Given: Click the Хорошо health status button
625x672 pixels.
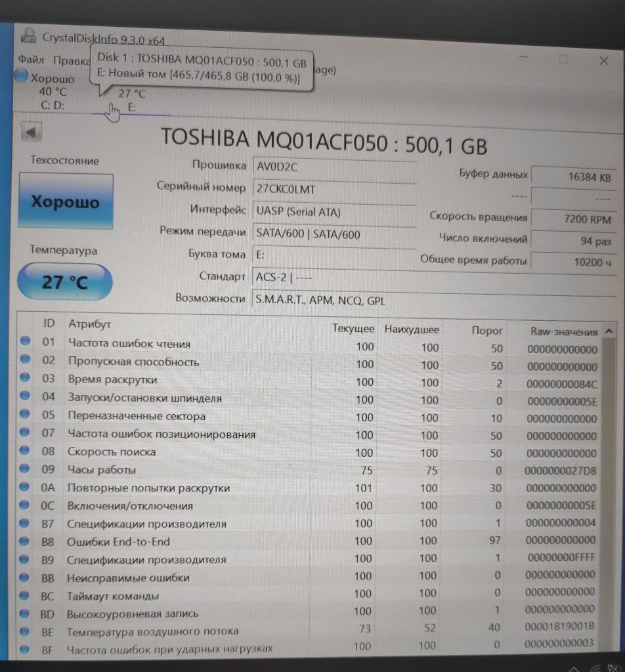Looking at the screenshot, I should 66,201.
